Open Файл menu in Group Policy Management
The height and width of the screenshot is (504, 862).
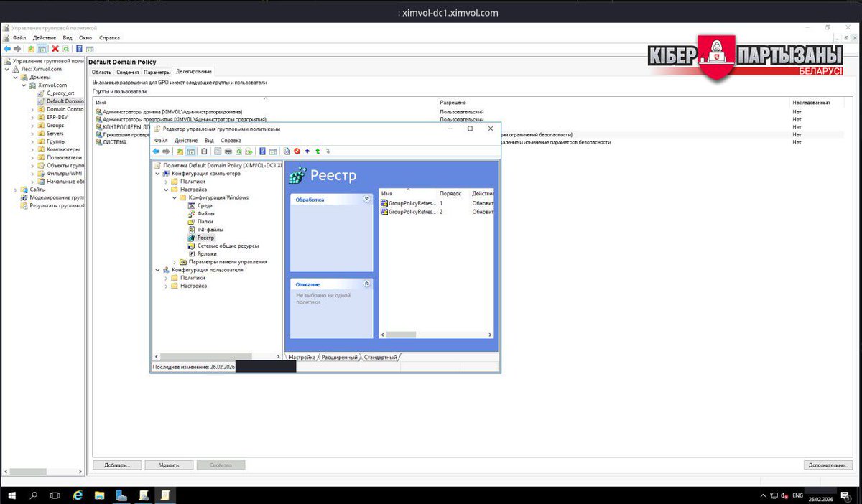[19, 37]
